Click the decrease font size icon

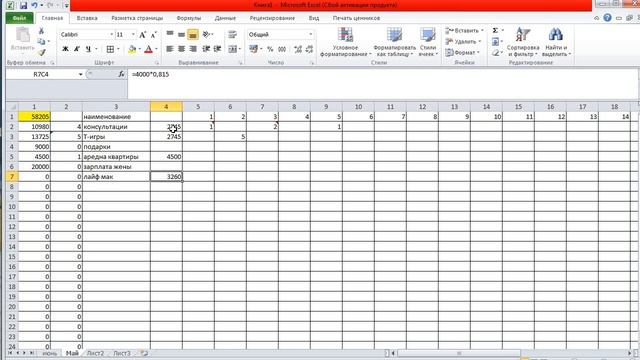pos(153,35)
